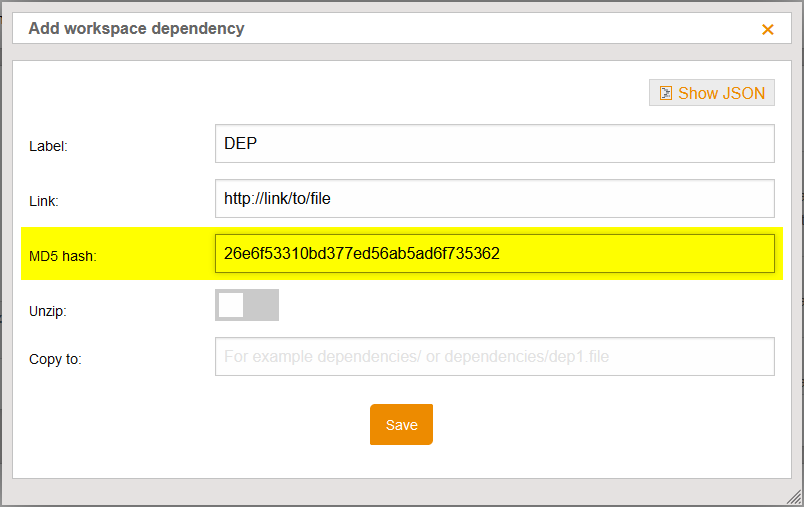Click the Show JSON button
The width and height of the screenshot is (804, 507).
coord(712,93)
